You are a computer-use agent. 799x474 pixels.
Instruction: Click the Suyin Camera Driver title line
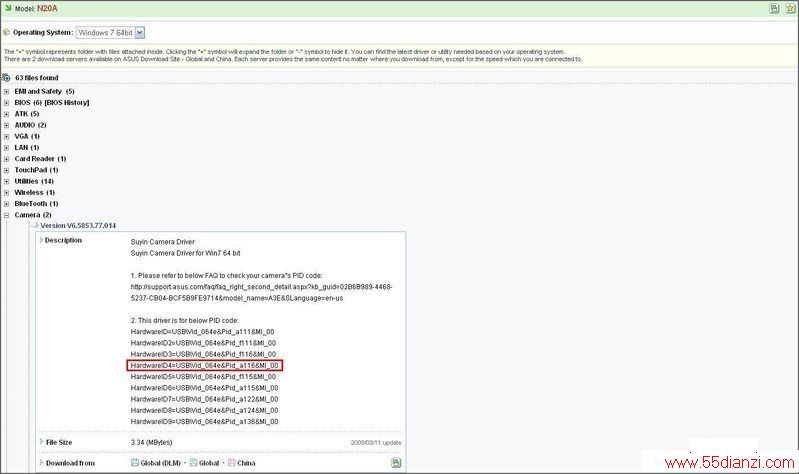click(163, 242)
